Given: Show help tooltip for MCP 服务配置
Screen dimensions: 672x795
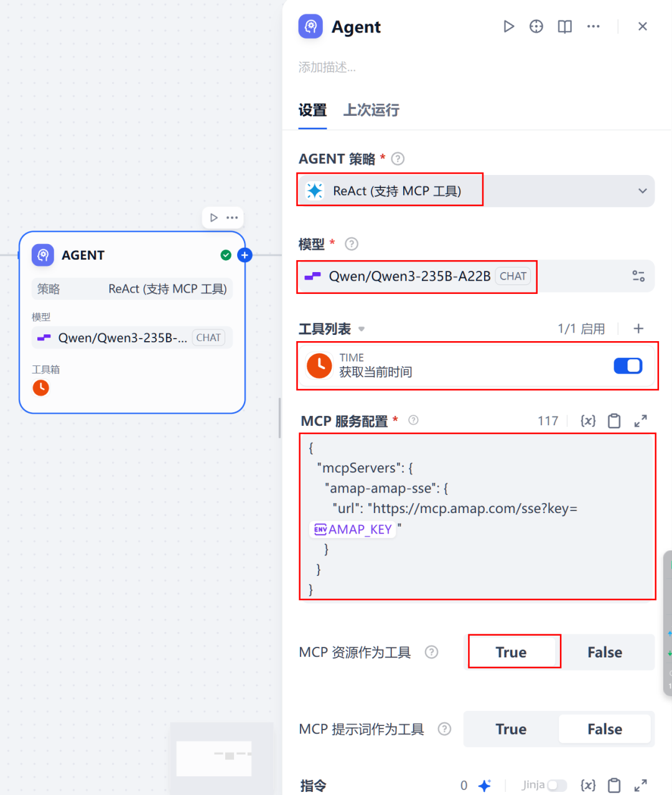Looking at the screenshot, I should tap(413, 420).
